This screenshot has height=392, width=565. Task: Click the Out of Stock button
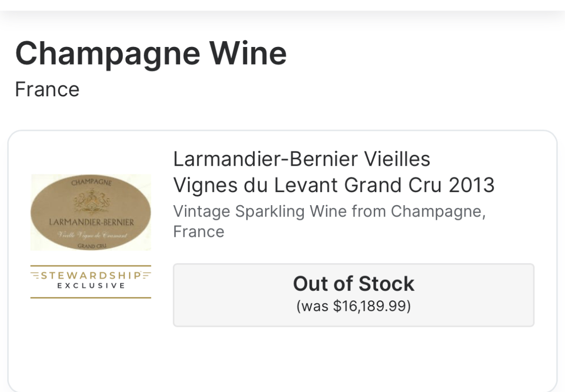click(x=354, y=295)
